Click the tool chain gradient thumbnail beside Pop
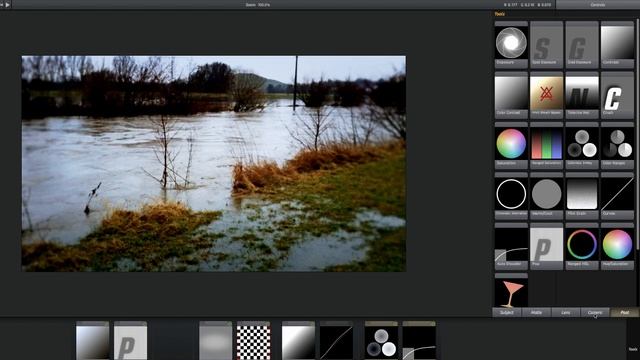This screenshot has height=360, width=640. [x=93, y=340]
